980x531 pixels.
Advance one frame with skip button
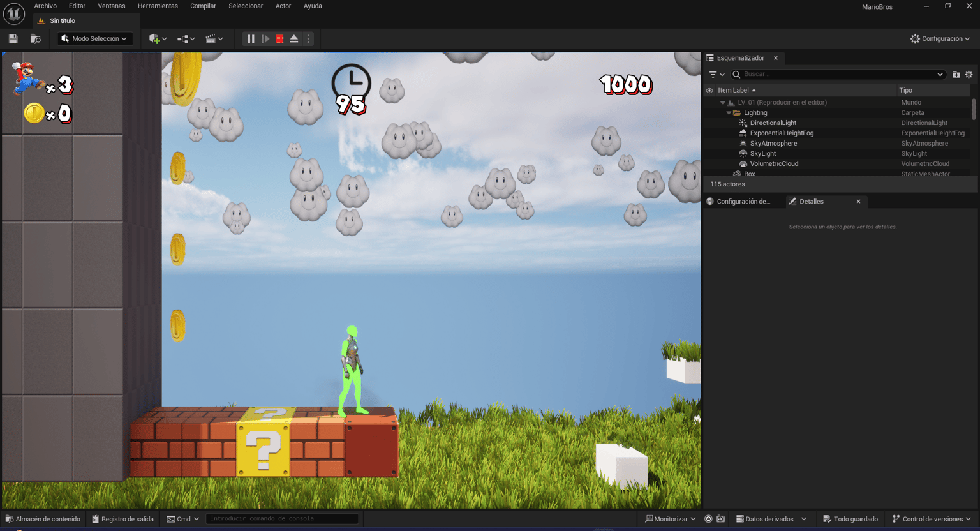click(265, 39)
